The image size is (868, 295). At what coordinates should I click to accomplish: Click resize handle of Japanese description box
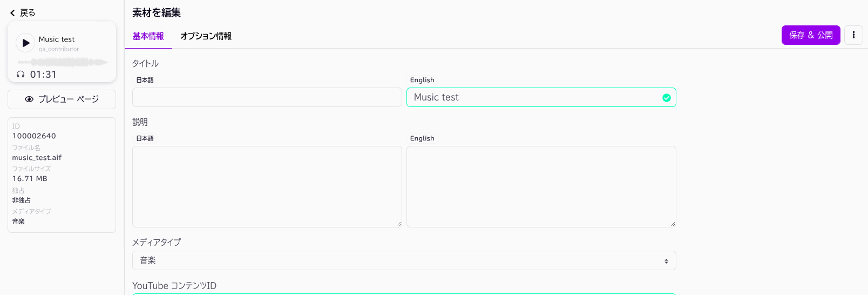(x=399, y=224)
